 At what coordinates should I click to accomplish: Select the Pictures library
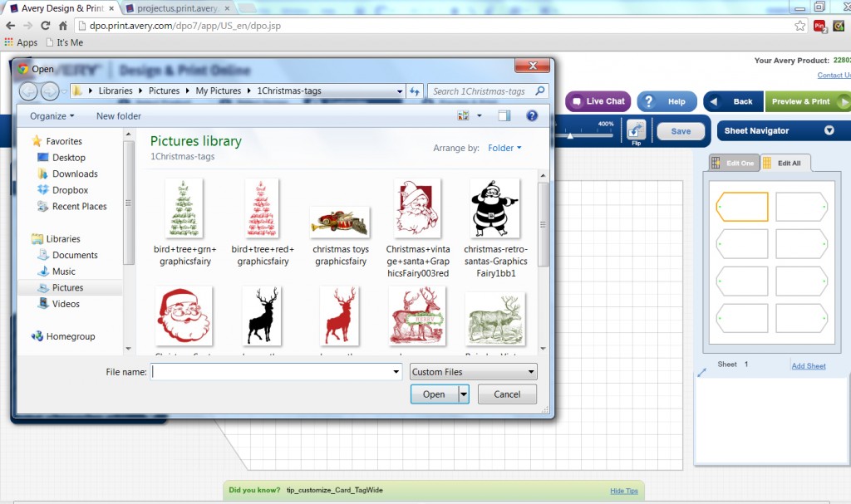67,287
